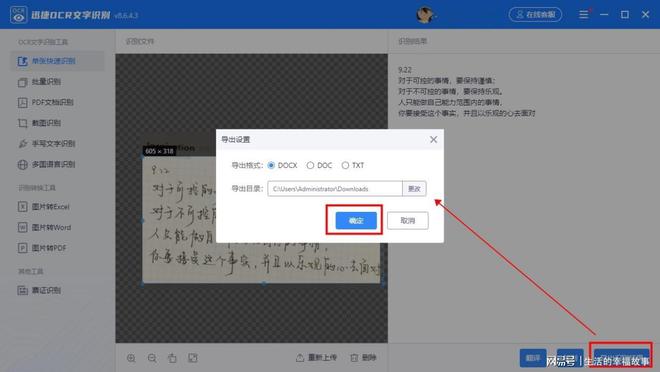Switch to 图片转Word in the sidebar
The width and height of the screenshot is (660, 372).
(45, 227)
